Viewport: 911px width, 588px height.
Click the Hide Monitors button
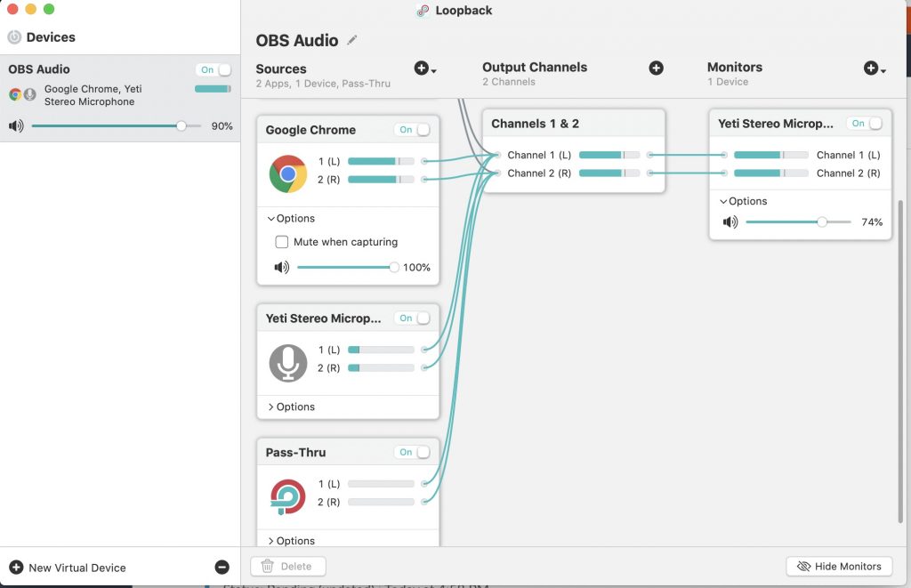click(839, 566)
